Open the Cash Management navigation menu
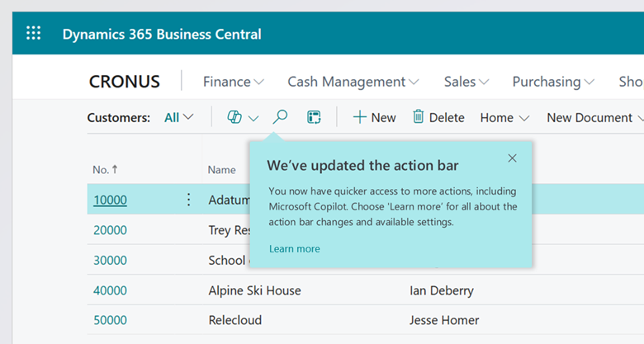The width and height of the screenshot is (644, 344). [353, 82]
